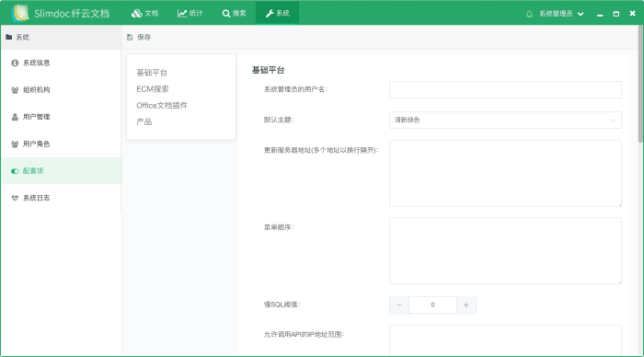This screenshot has width=644, height=357.
Task: Click the Slimdoc logo icon
Action: (x=20, y=13)
